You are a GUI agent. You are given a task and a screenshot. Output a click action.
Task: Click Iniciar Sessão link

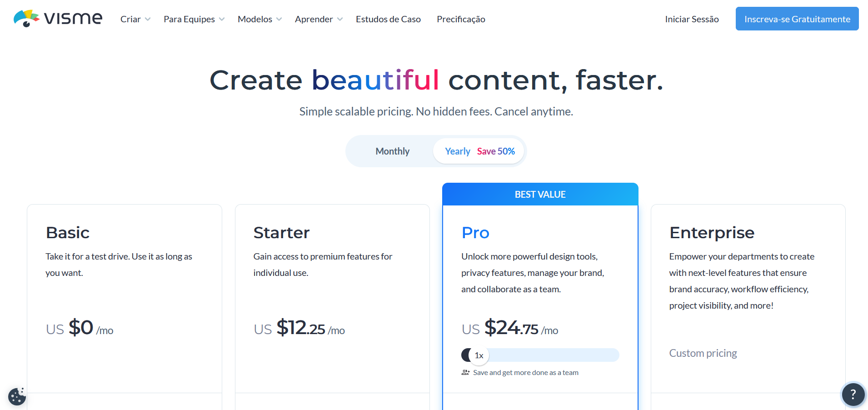[x=692, y=19]
